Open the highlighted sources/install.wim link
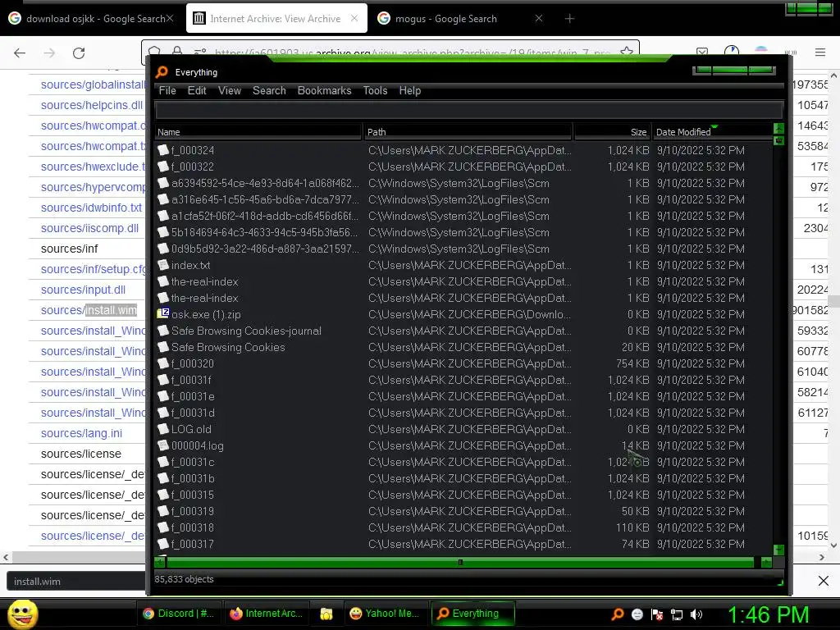This screenshot has height=630, width=840. point(89,310)
